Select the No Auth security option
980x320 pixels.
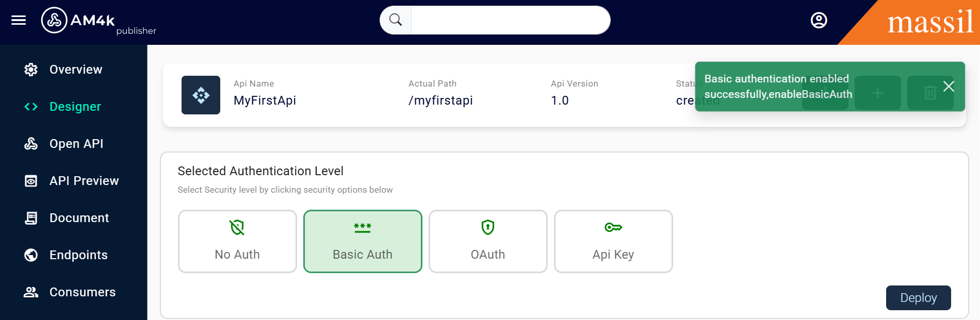pos(237,241)
